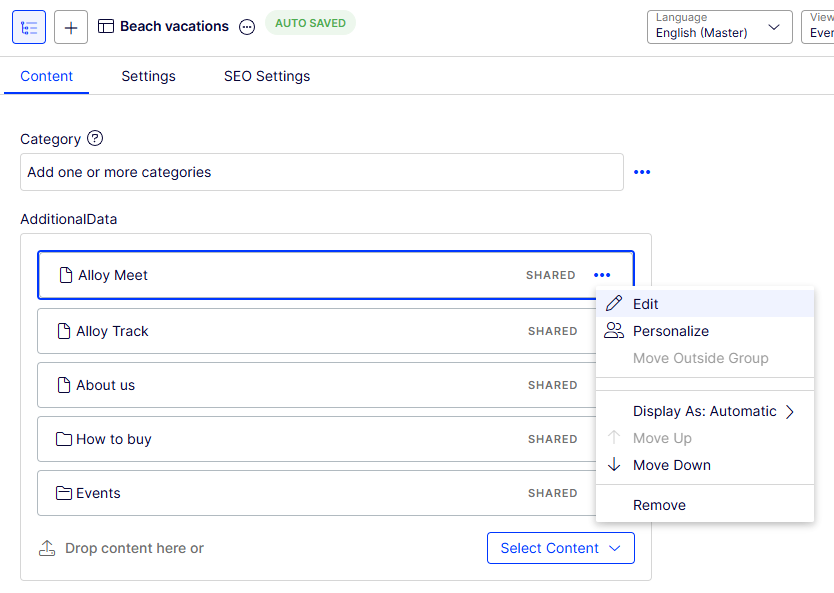Choose Edit from the context menu
834x593 pixels.
click(646, 304)
